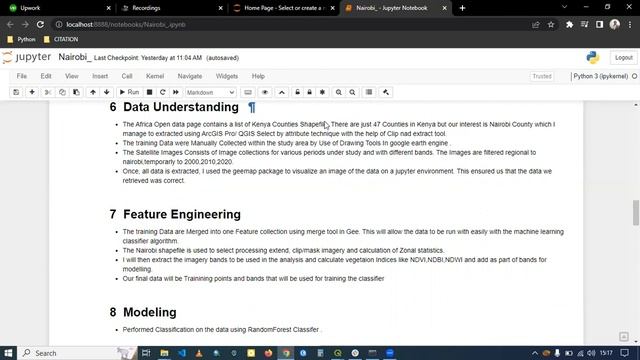Click the first magnifier zoom icon in toolbar
Screen dimensions: 640x360
coord(338,92)
